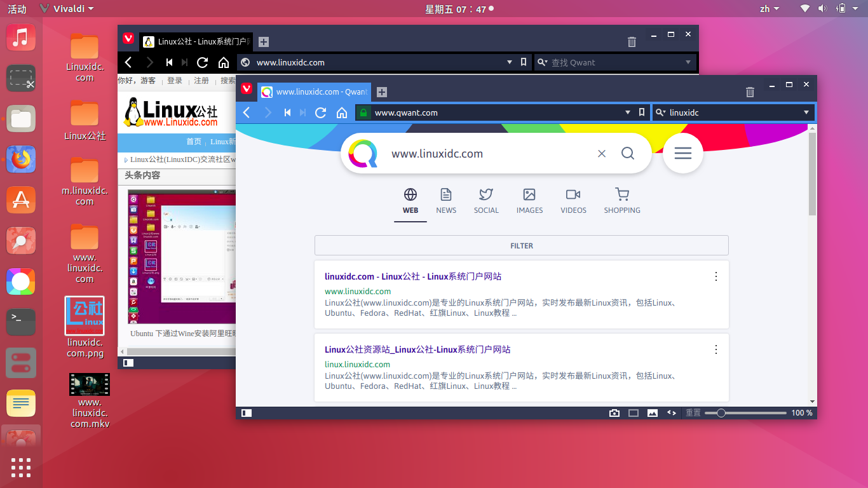Open search engine selector in front window
The width and height of the screenshot is (868, 488).
click(660, 112)
